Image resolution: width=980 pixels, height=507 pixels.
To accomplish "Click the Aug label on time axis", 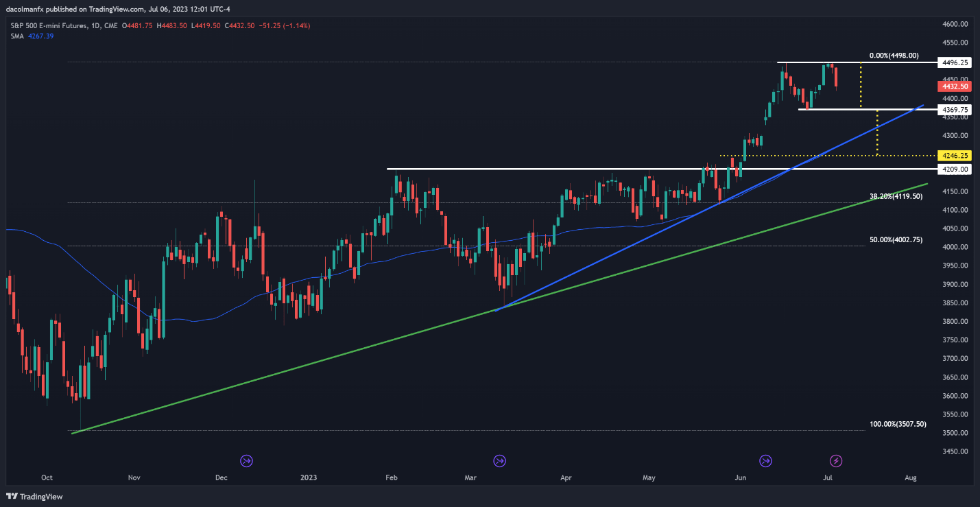I will [911, 477].
